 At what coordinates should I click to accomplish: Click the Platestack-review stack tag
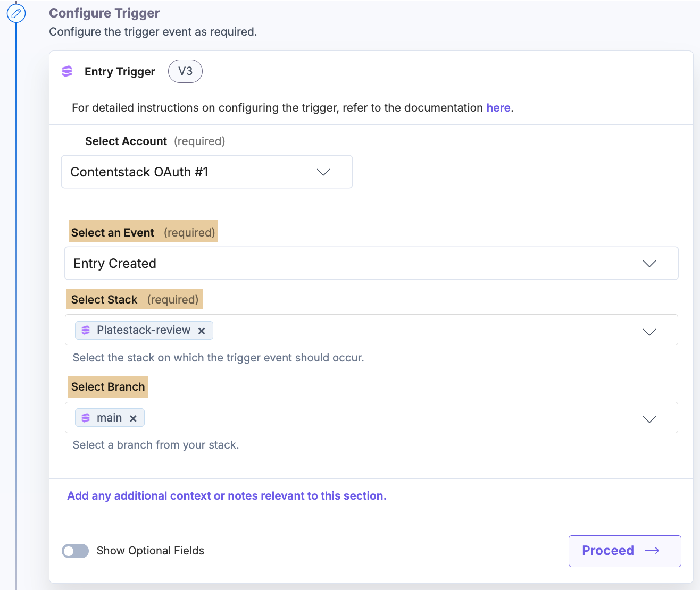coord(144,330)
